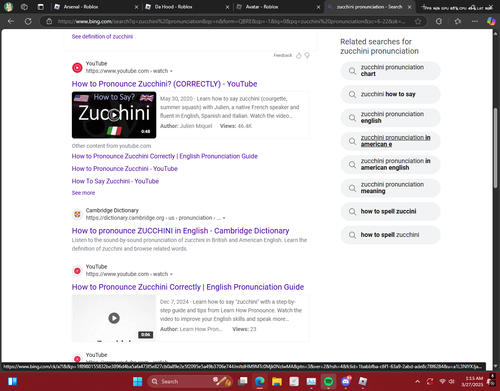
Task: Open 'How to Pronounce Zucchini - YouTube' link
Action: 125,169
